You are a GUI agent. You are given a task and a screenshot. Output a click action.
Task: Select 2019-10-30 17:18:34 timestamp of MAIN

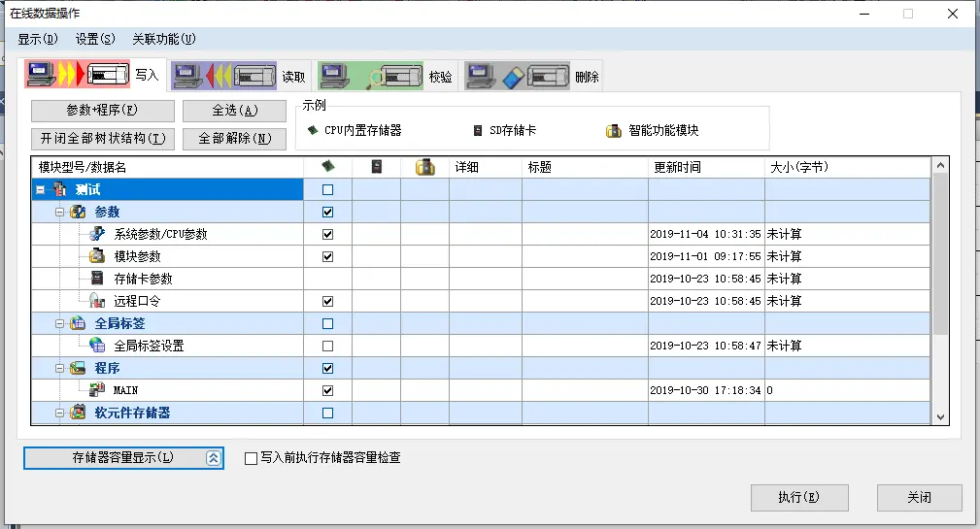pyautogui.click(x=706, y=390)
